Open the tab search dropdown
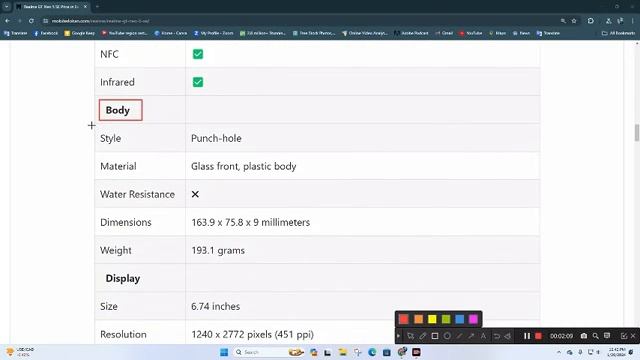 [x=7, y=7]
